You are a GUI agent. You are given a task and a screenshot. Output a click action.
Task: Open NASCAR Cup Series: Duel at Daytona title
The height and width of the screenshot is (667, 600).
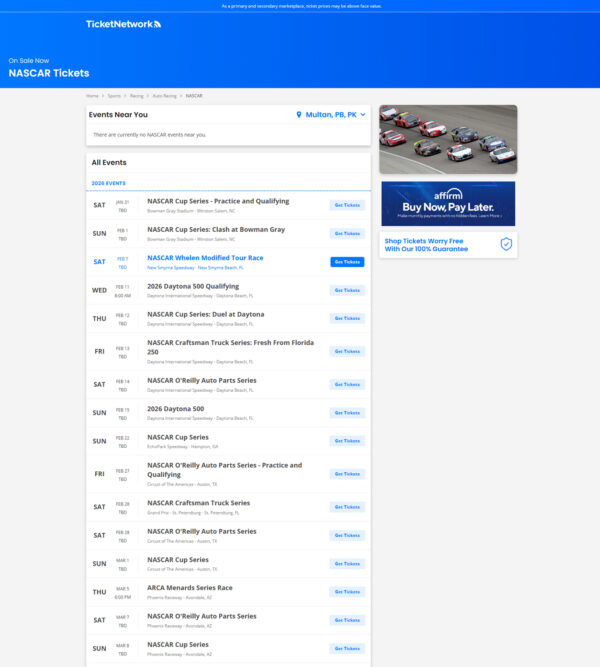pyautogui.click(x=206, y=314)
